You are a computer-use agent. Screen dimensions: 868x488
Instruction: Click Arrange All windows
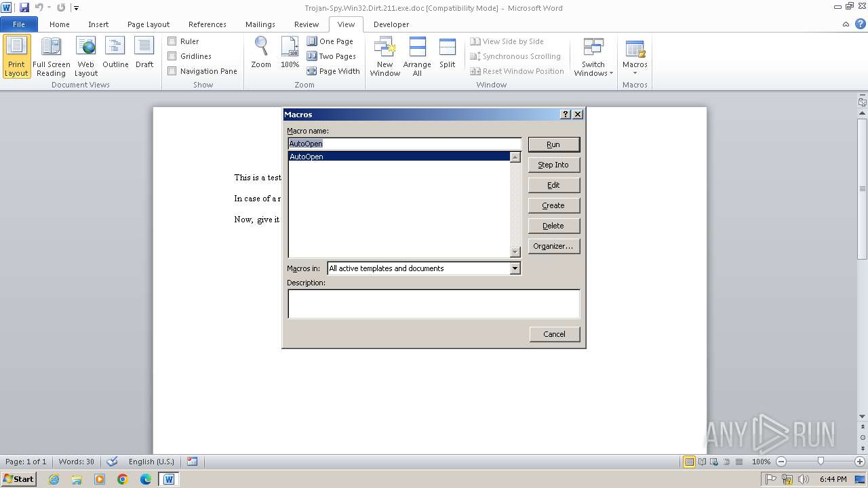tap(417, 56)
